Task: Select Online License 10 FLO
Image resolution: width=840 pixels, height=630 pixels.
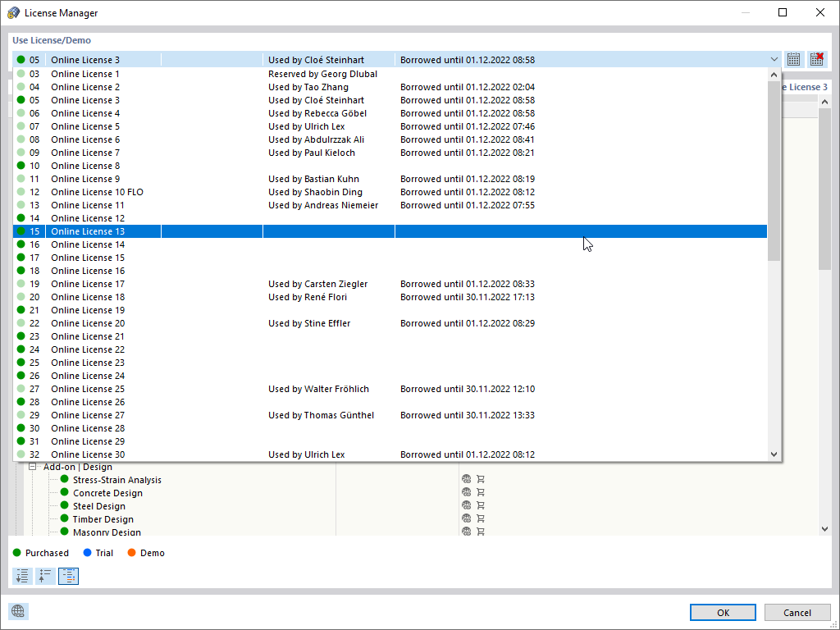Action: pos(390,192)
